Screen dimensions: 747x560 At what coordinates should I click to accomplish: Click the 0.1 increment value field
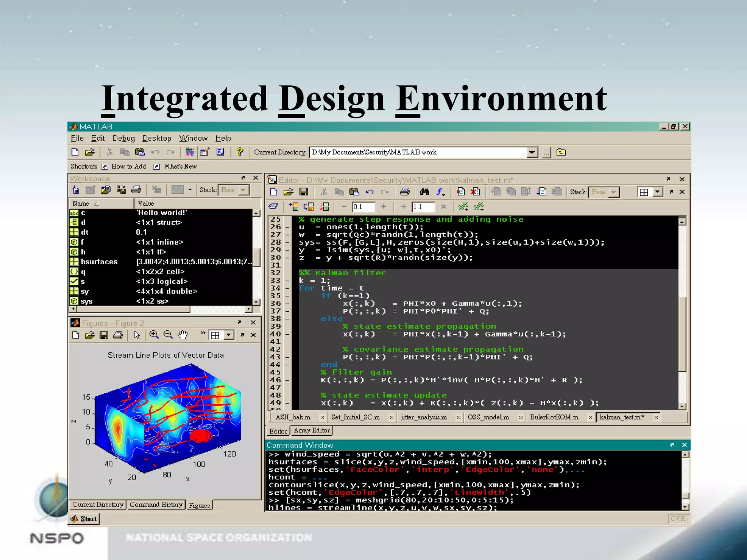click(363, 207)
